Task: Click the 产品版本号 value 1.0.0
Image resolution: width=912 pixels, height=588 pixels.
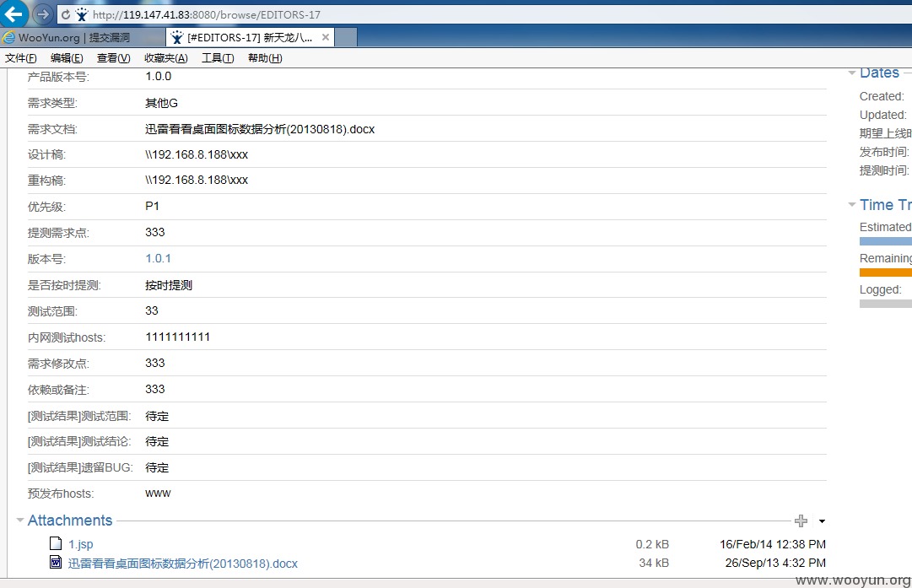Action: tap(159, 76)
